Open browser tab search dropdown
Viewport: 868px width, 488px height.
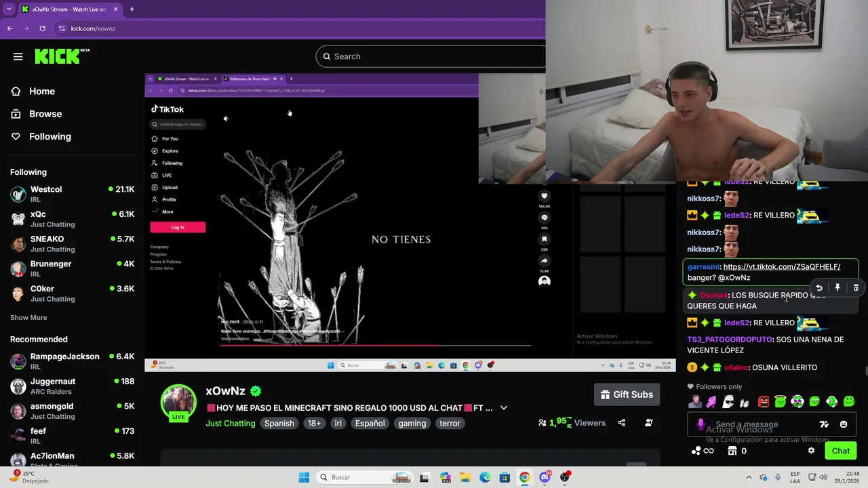tap(9, 9)
